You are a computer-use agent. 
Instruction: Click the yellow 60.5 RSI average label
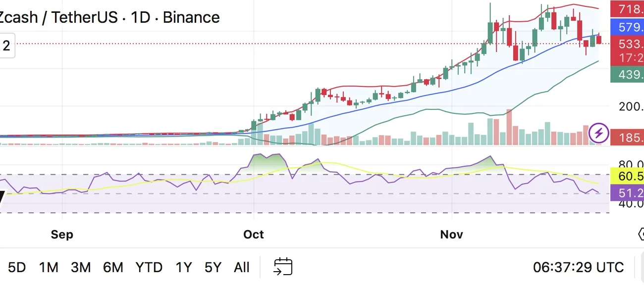coord(627,177)
